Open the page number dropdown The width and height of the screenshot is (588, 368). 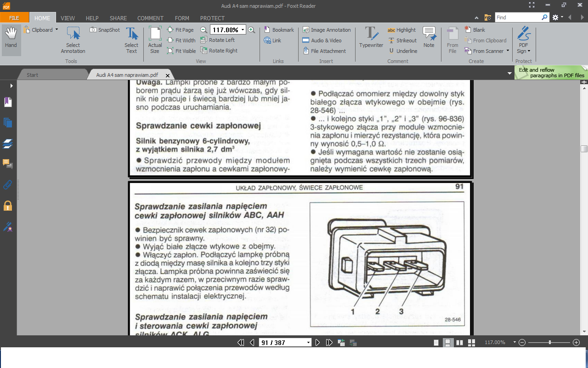tap(308, 343)
